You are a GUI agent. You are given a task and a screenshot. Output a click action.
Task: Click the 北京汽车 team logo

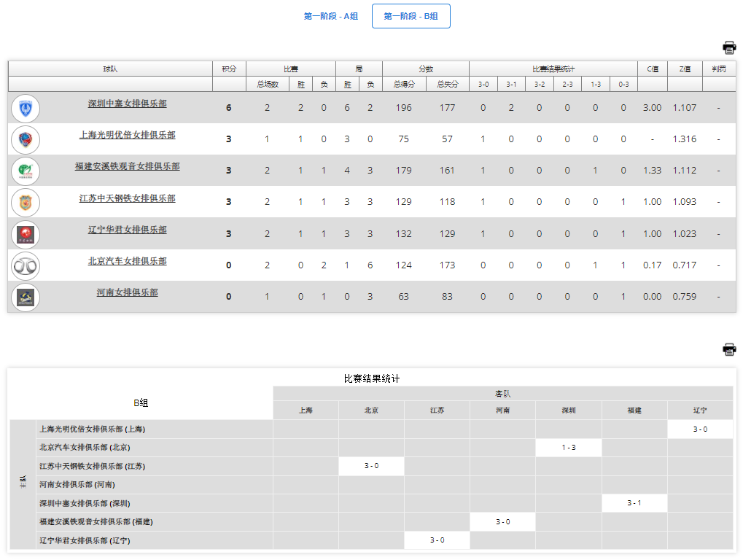coord(26,266)
